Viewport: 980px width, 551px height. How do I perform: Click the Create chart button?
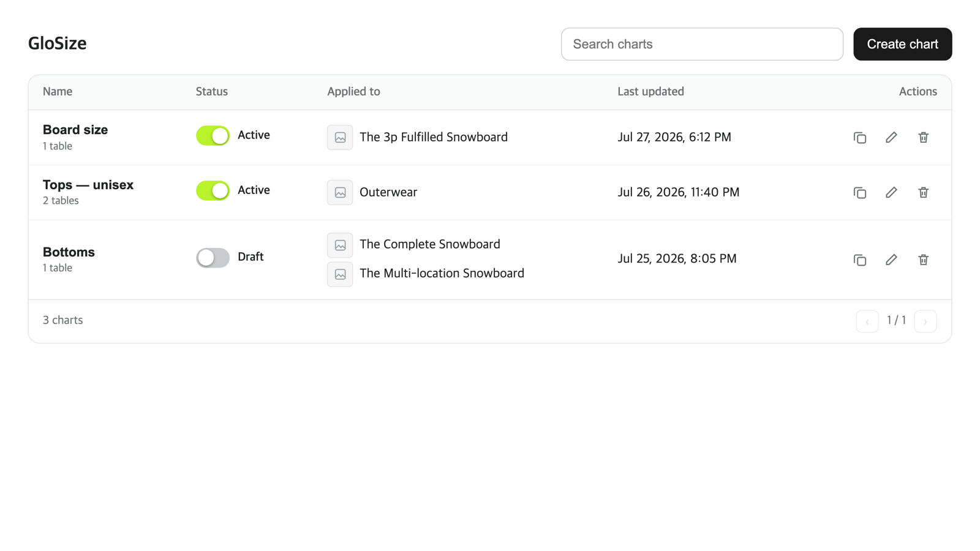click(903, 44)
